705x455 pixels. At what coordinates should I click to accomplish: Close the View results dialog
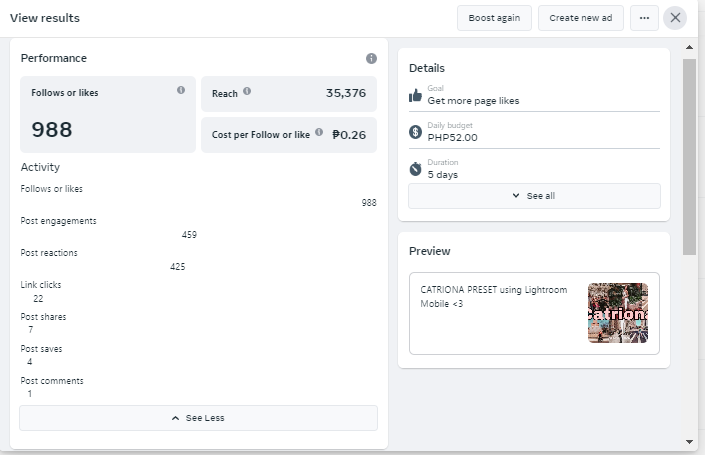point(676,18)
